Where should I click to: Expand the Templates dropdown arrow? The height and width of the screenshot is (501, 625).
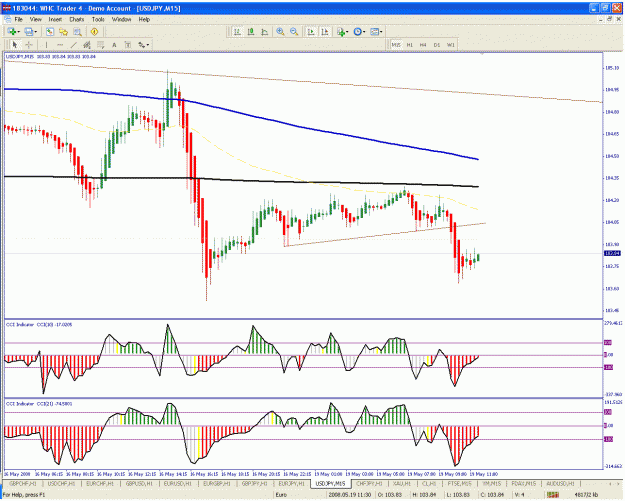pyautogui.click(x=381, y=32)
